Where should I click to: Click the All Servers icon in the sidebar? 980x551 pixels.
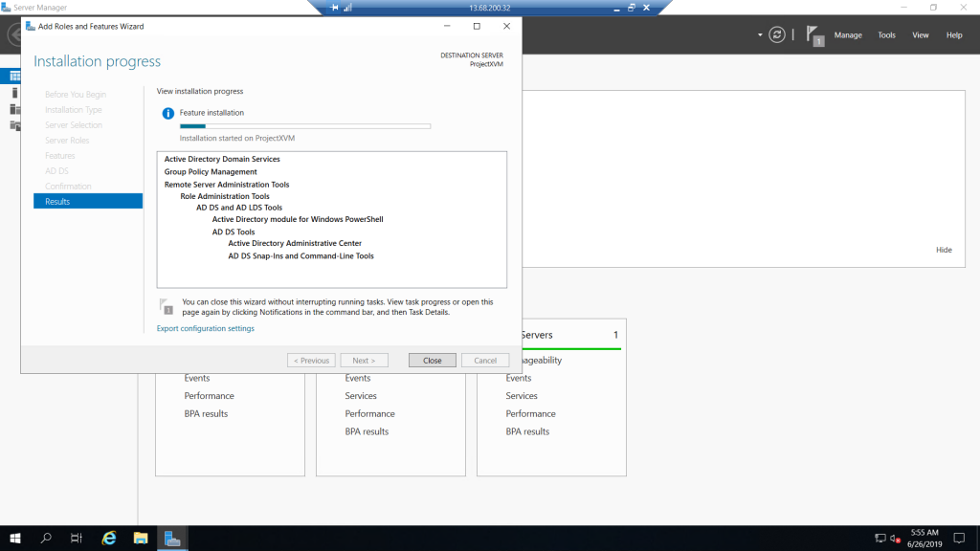[14, 109]
